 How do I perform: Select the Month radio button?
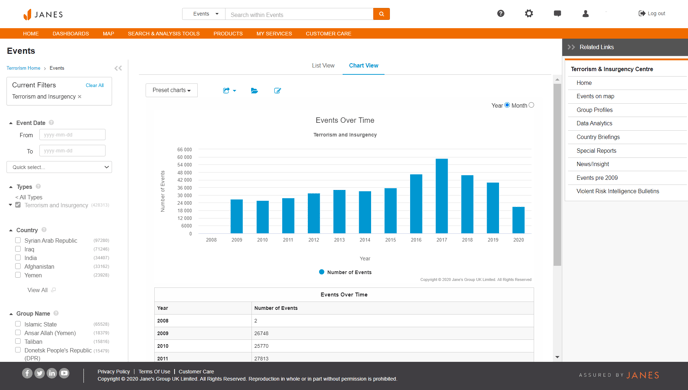tap(531, 105)
